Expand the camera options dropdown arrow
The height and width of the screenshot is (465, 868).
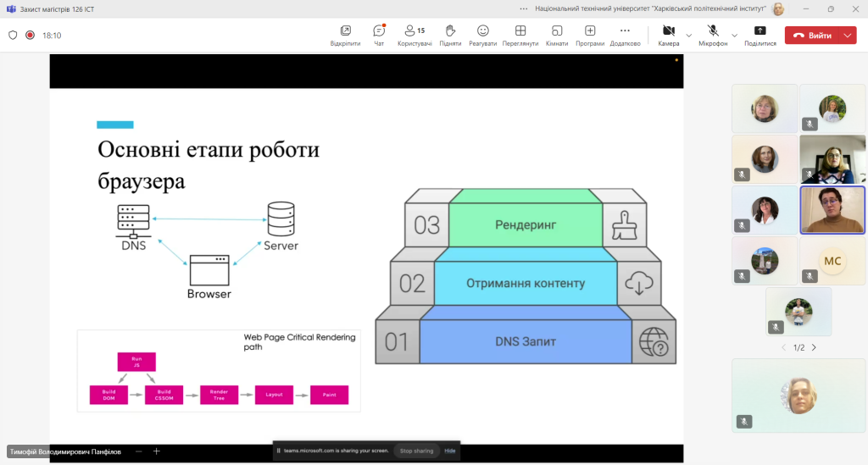pyautogui.click(x=688, y=36)
